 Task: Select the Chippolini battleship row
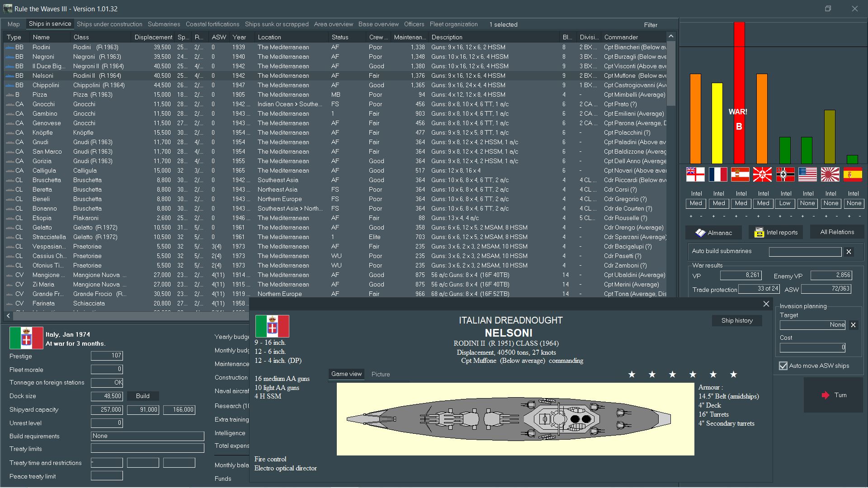click(x=45, y=85)
